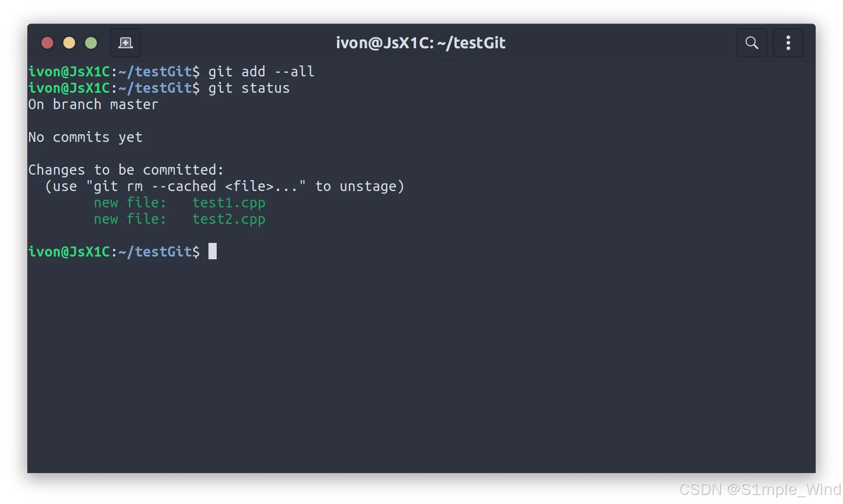
Task: Click the test1.cpp file name
Action: (229, 203)
